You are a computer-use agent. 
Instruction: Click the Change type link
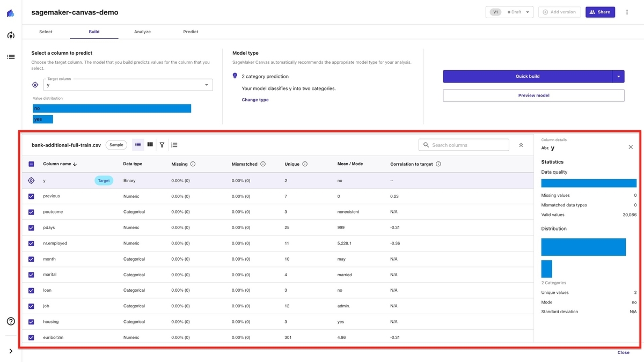tap(255, 100)
